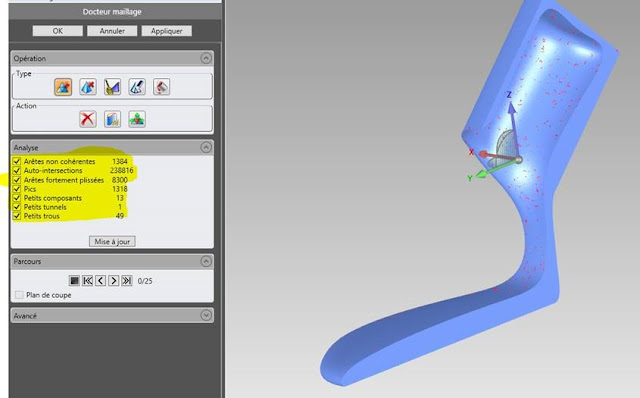Enable the Plan de coupe checkbox
640x398 pixels.
pyautogui.click(x=19, y=295)
